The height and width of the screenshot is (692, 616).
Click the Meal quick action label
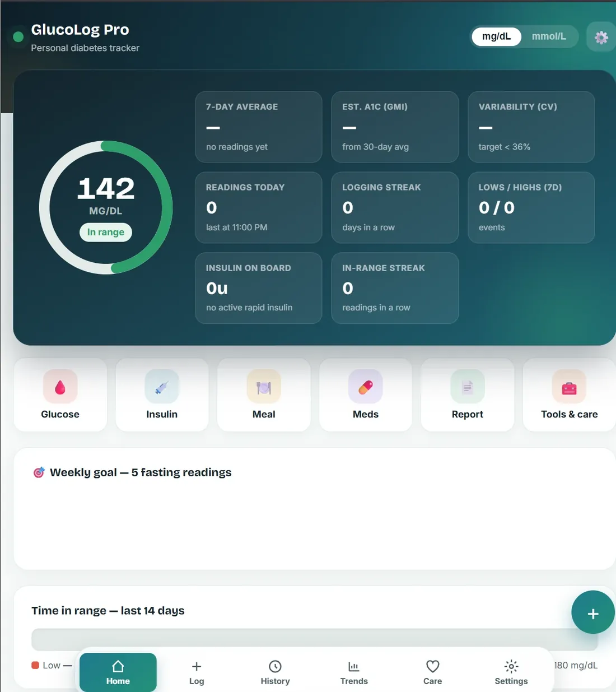[x=264, y=414]
